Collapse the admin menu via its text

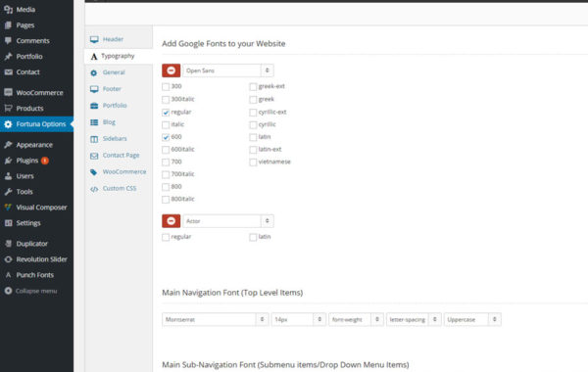(x=36, y=291)
